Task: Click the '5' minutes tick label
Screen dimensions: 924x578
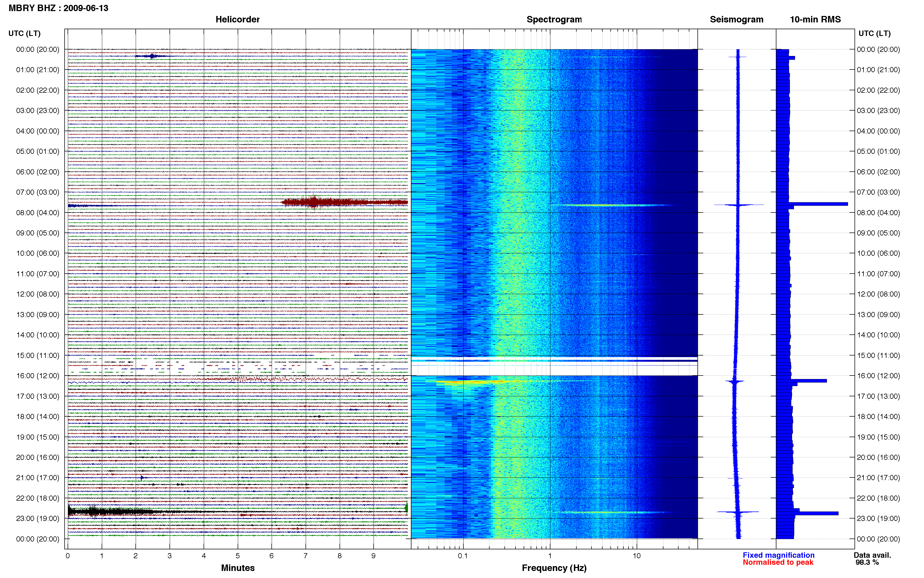Action: point(238,556)
